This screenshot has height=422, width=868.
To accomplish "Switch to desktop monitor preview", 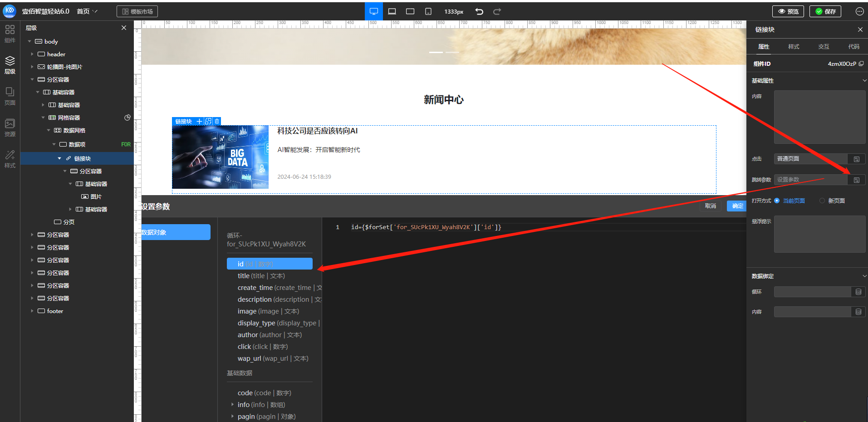I will tap(374, 11).
